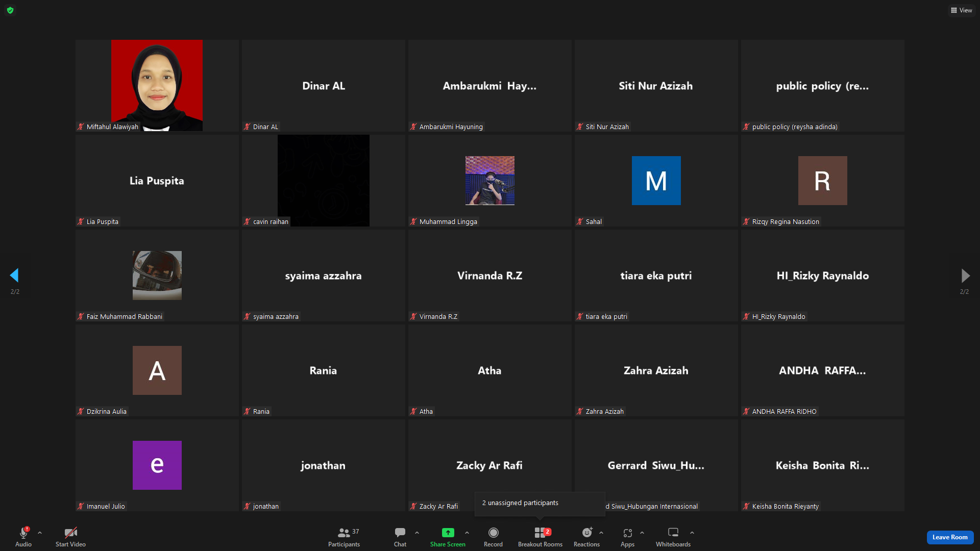Click muted mic icon beside Keisha Bonita Rieyanty
The image size is (980, 551).
pyautogui.click(x=746, y=506)
